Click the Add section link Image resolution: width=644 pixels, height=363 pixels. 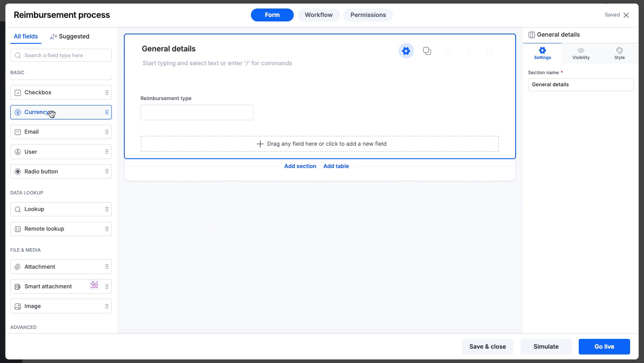coord(300,166)
